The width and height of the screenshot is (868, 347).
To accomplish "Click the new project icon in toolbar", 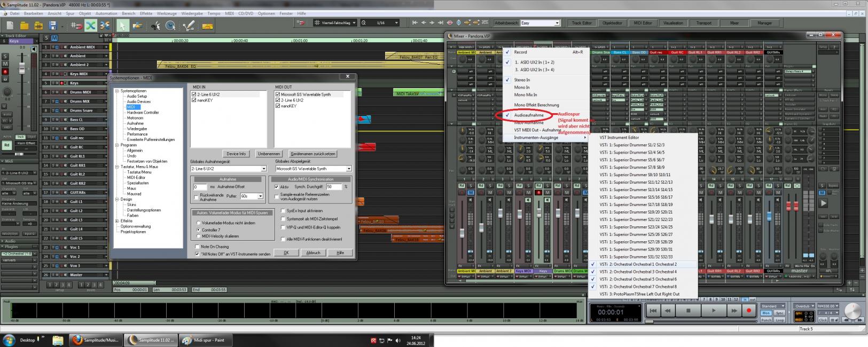I will 10,25.
